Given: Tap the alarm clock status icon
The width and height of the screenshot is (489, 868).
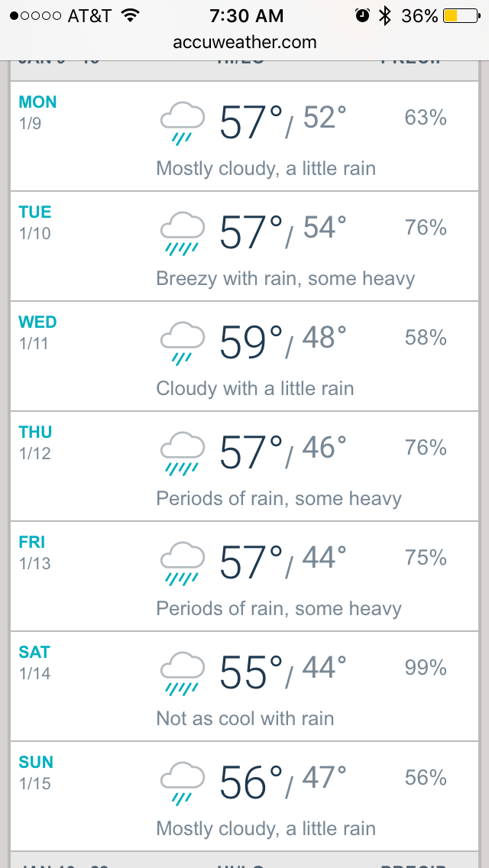Looking at the screenshot, I should tap(362, 16).
